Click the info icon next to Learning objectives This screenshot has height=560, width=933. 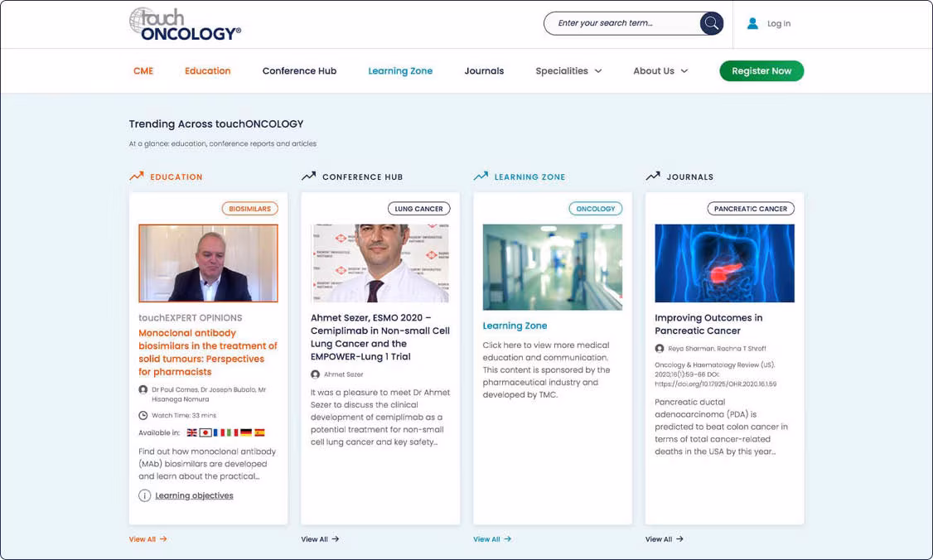(x=145, y=495)
